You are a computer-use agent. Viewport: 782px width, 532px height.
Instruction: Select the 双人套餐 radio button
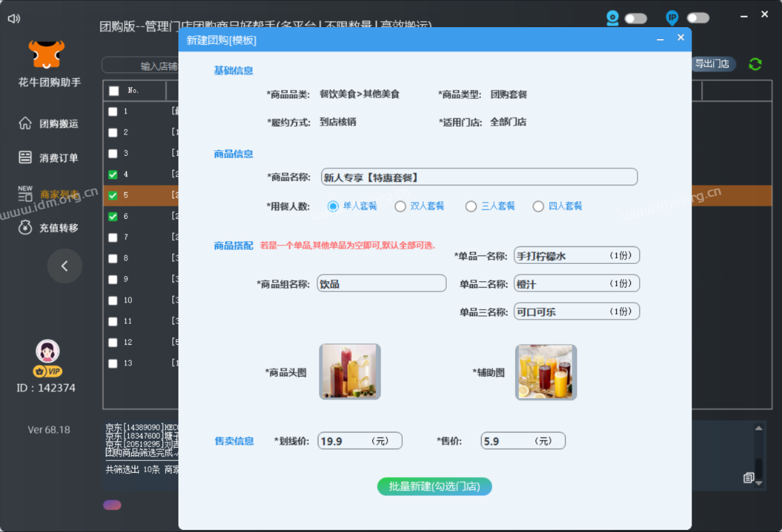pyautogui.click(x=400, y=206)
